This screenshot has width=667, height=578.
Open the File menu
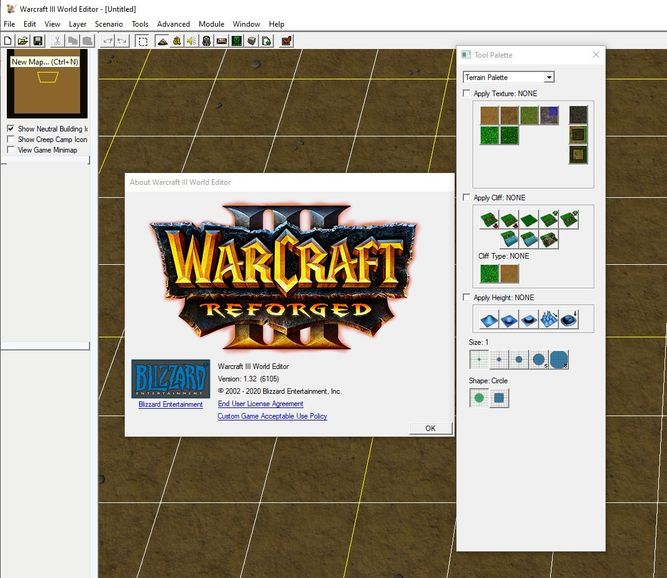(x=9, y=24)
